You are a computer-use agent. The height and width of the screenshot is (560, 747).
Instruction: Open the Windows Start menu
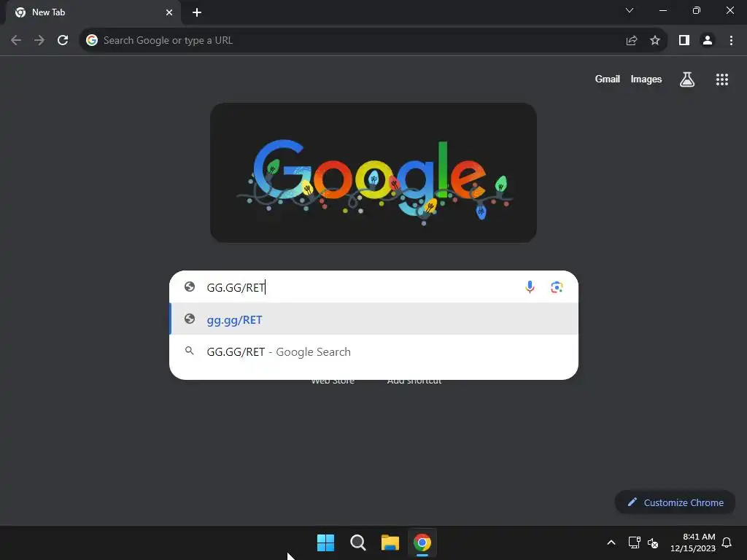coord(326,542)
